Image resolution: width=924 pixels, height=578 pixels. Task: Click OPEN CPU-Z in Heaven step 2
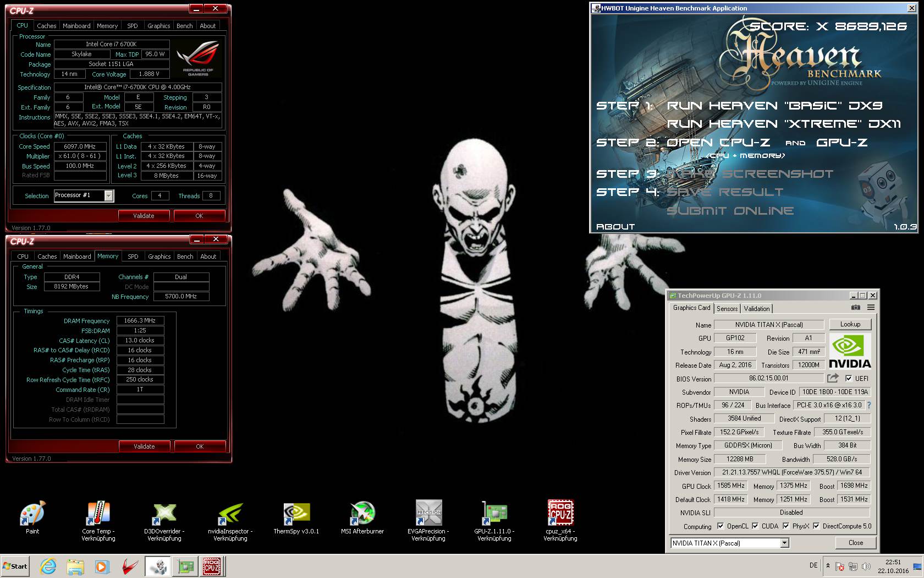pos(718,143)
